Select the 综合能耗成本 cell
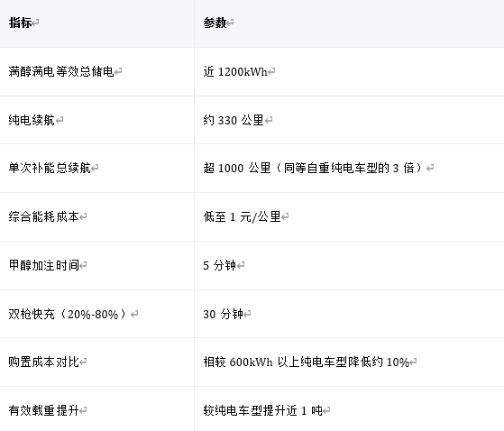Viewport: 504px width, 431px height. coord(96,217)
